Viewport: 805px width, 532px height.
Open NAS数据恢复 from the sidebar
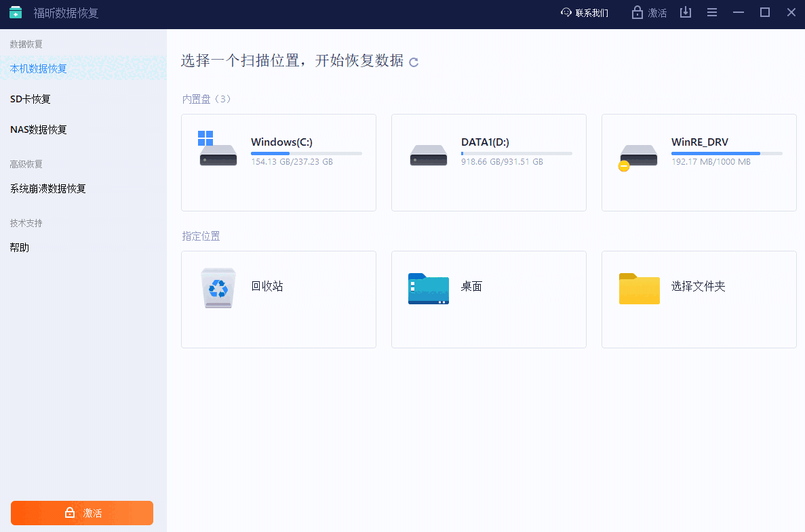(38, 129)
